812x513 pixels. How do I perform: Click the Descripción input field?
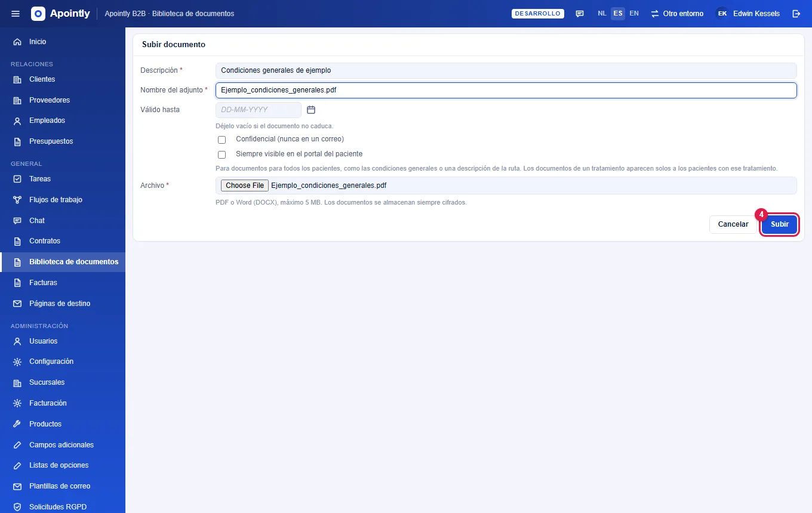506,70
